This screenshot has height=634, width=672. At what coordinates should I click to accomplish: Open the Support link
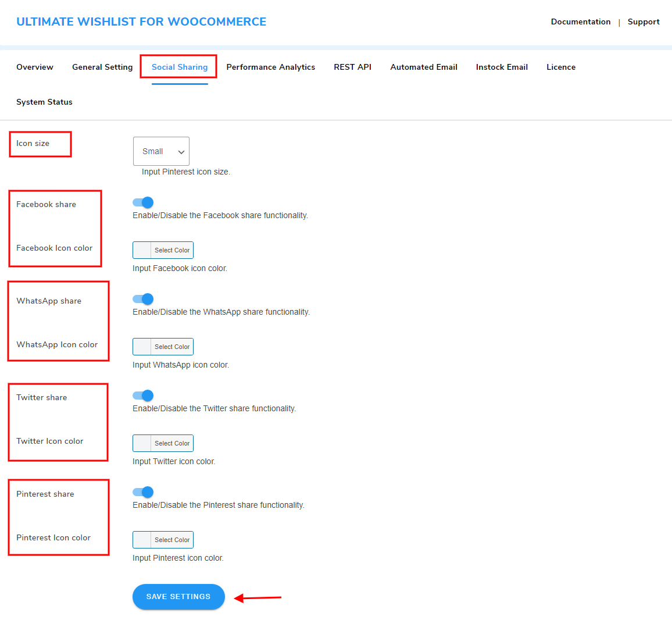point(644,22)
